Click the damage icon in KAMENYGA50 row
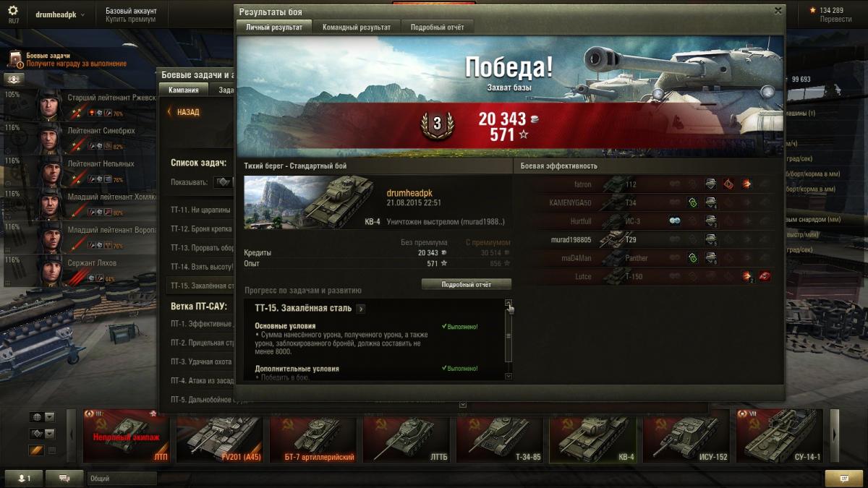868x488 pixels. [x=710, y=203]
